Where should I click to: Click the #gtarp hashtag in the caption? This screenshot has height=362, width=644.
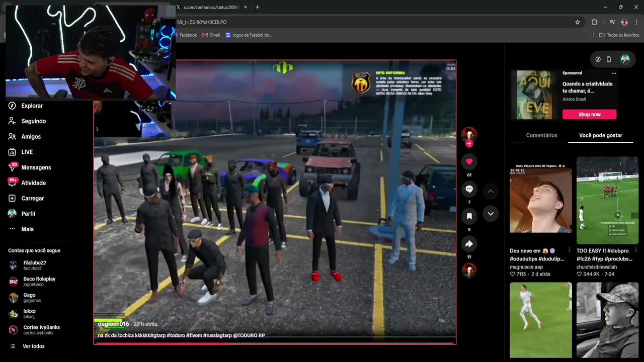(157, 335)
